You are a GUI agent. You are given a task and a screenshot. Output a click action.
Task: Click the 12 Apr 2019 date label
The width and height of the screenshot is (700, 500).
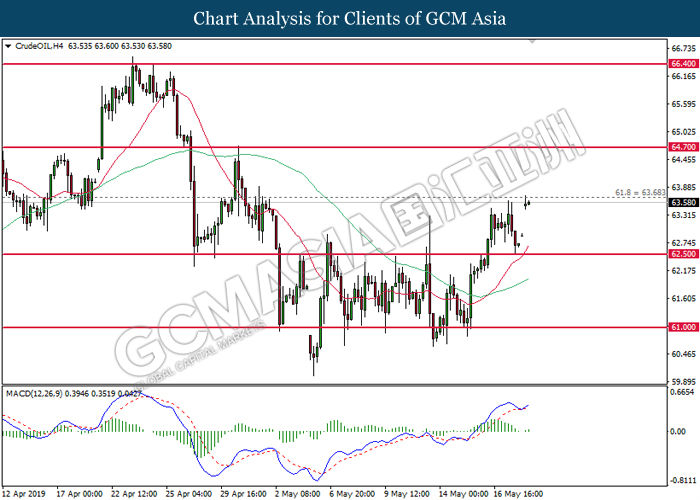(24, 494)
